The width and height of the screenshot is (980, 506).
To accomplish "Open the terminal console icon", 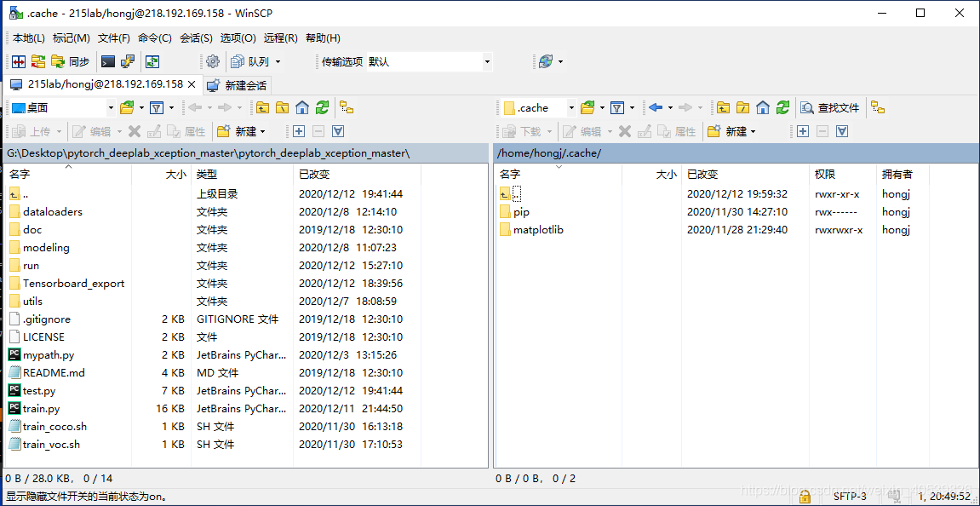I will [x=108, y=61].
